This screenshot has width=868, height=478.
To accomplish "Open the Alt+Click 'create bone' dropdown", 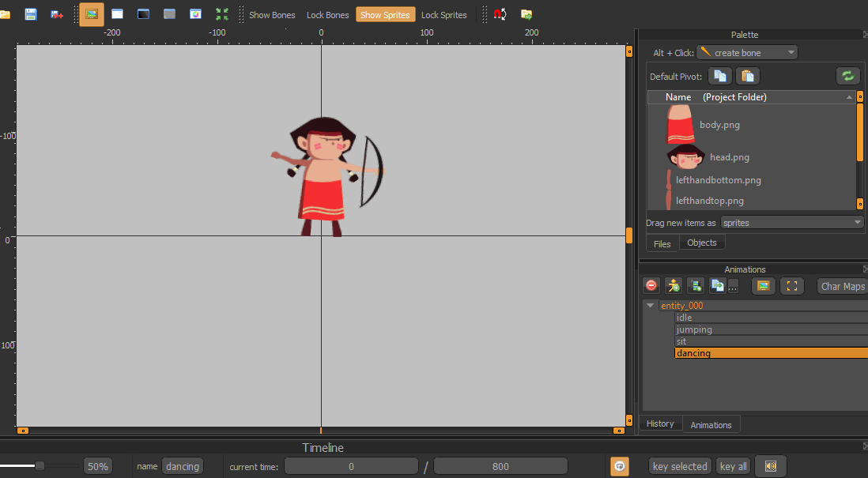I will [747, 53].
